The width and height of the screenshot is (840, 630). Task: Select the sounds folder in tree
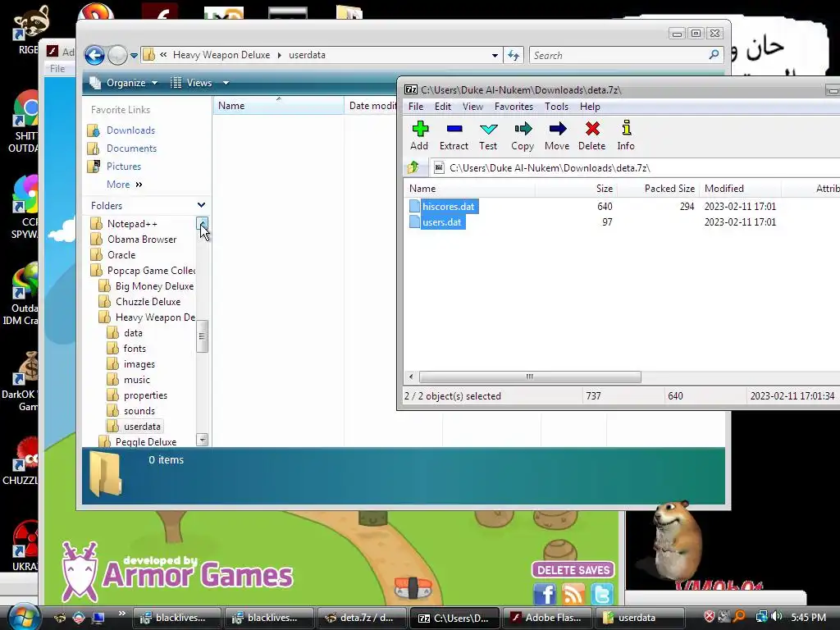pos(139,411)
